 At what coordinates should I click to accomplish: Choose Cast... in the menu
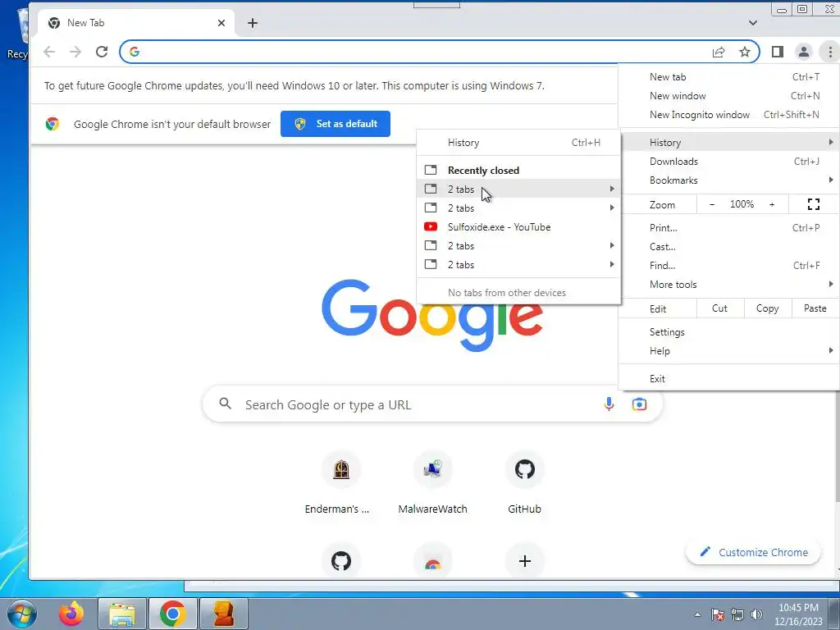pyautogui.click(x=728, y=247)
